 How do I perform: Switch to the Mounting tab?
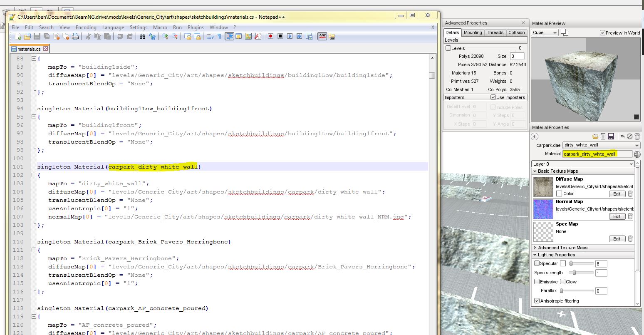[x=473, y=32]
